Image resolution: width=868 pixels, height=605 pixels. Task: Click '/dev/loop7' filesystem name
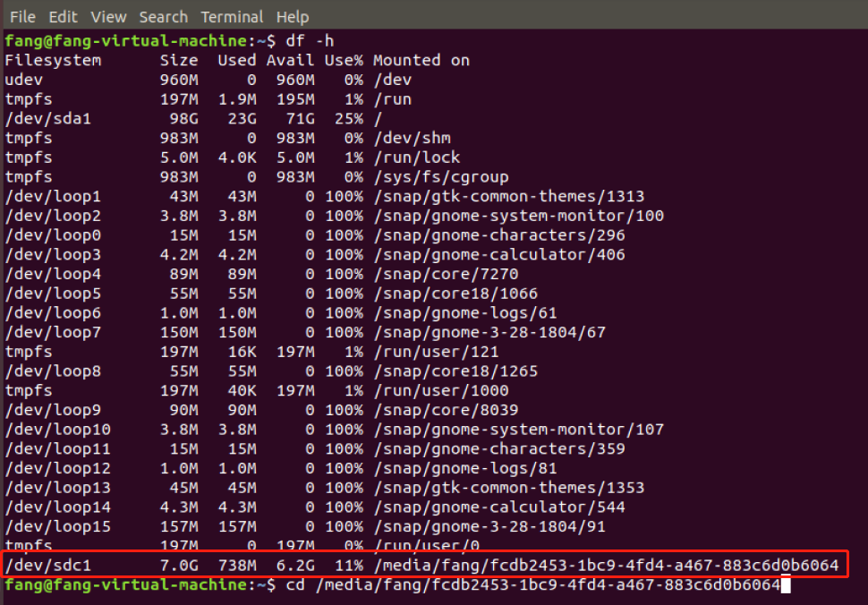53,332
